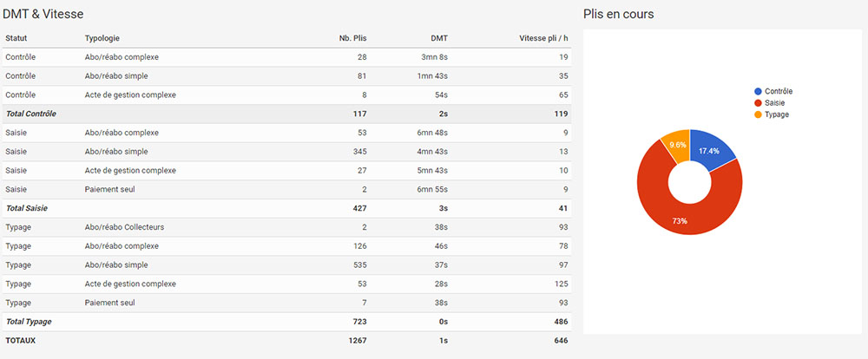Click the orange Typage legend dot
The height and width of the screenshot is (359, 868).
tap(759, 114)
